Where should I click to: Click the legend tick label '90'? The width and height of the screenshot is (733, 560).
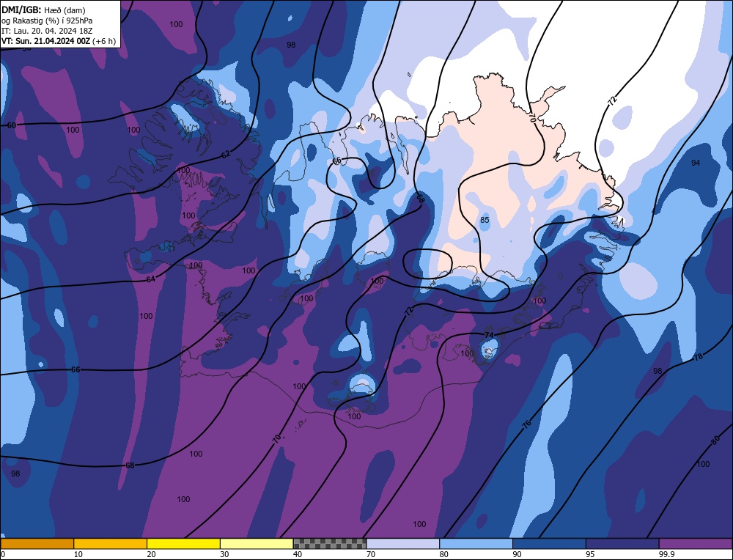point(517,554)
